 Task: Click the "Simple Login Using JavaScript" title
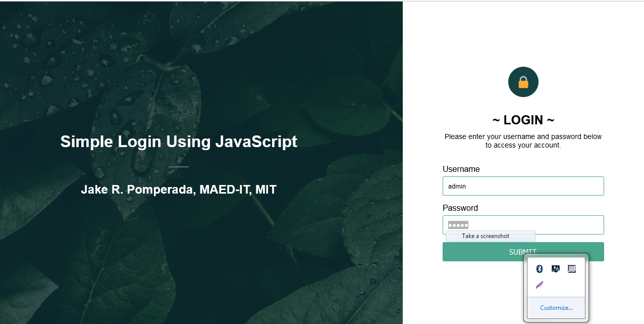click(x=179, y=142)
